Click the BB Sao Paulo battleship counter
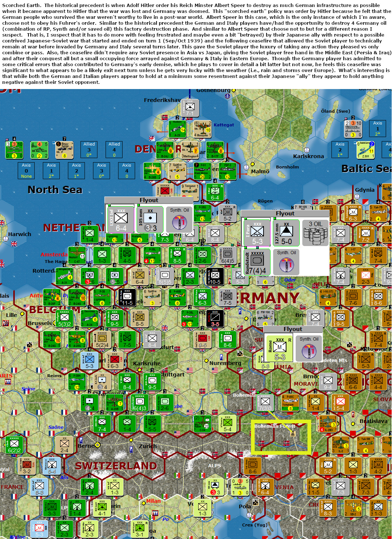The height and width of the screenshot is (539, 392). (x=39, y=150)
